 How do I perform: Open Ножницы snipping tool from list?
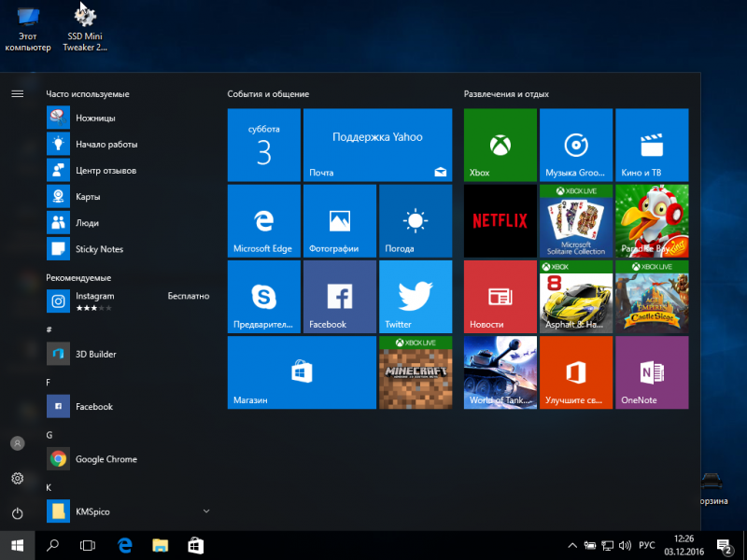[129, 118]
